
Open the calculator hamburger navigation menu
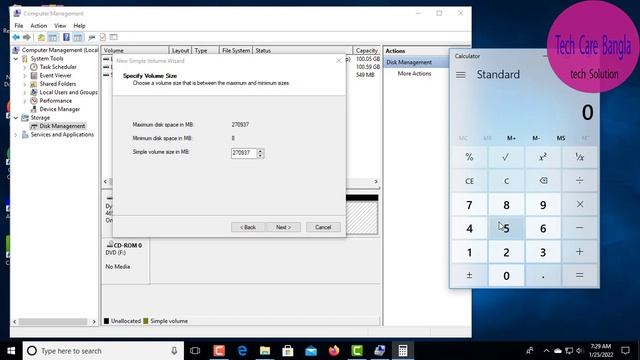[461, 75]
